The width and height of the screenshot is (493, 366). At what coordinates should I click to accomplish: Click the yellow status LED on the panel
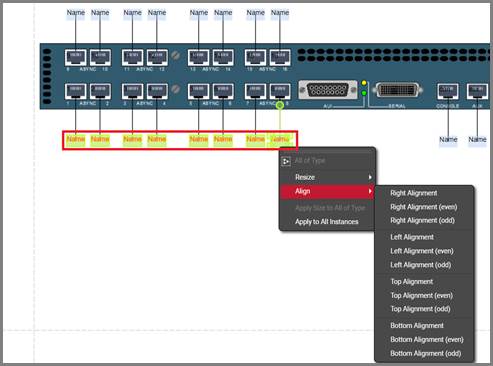364,83
